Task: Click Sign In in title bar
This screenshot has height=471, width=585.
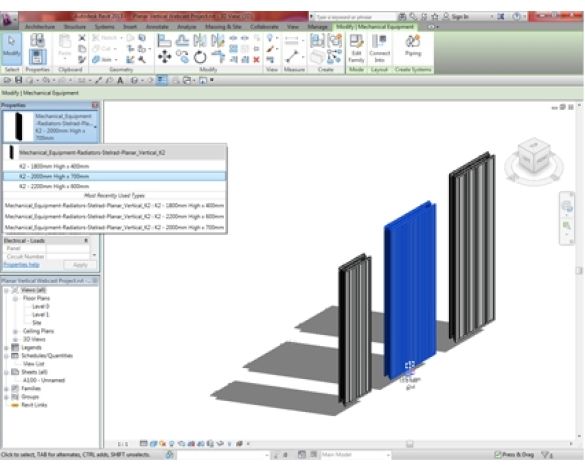Action: (x=460, y=16)
